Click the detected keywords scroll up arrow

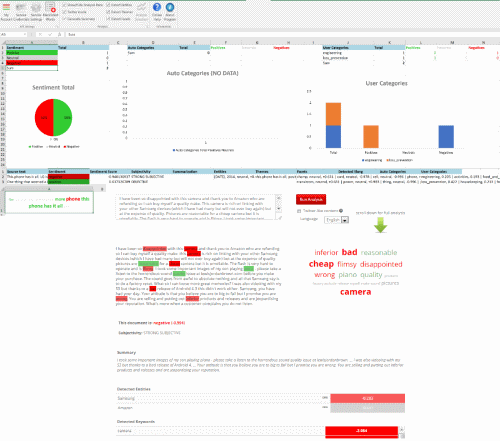coord(402,429)
